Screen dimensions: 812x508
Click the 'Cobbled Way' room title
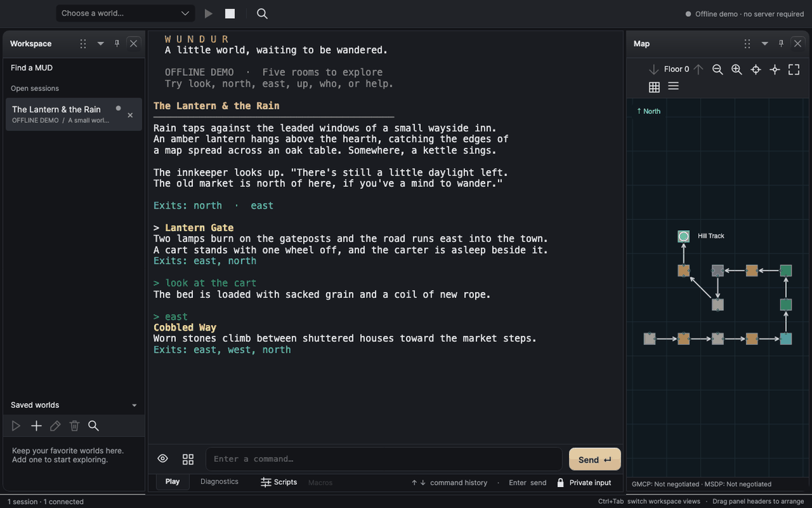[x=185, y=327]
